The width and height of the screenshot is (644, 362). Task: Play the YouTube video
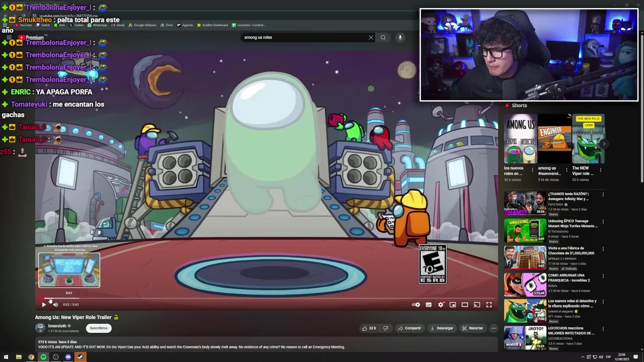tap(44, 305)
